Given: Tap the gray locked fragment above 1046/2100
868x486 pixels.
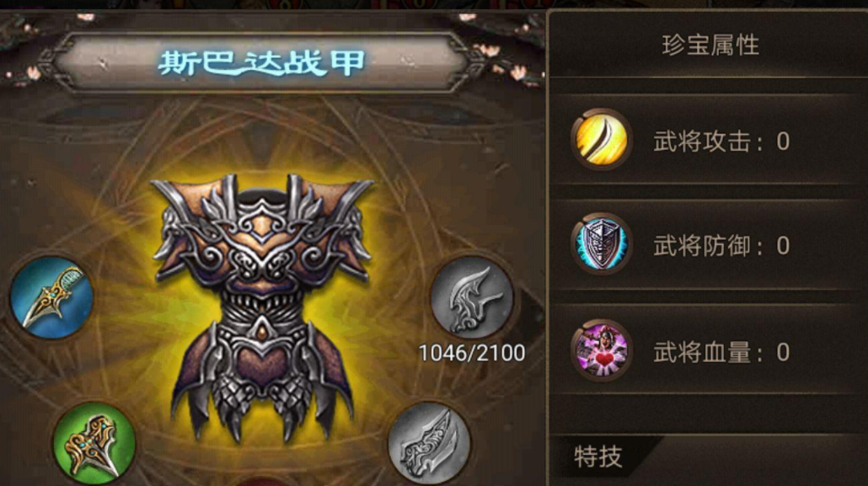Looking at the screenshot, I should point(472,297).
